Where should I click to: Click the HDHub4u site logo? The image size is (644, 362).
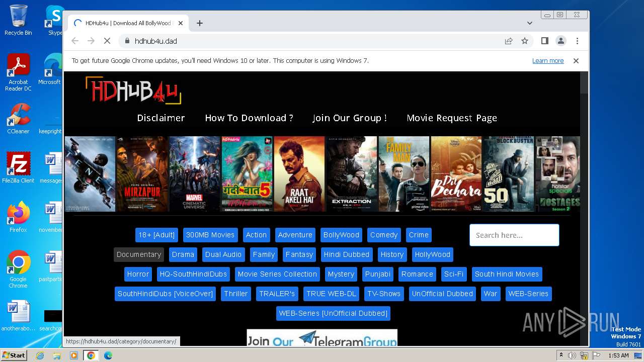coord(133,90)
